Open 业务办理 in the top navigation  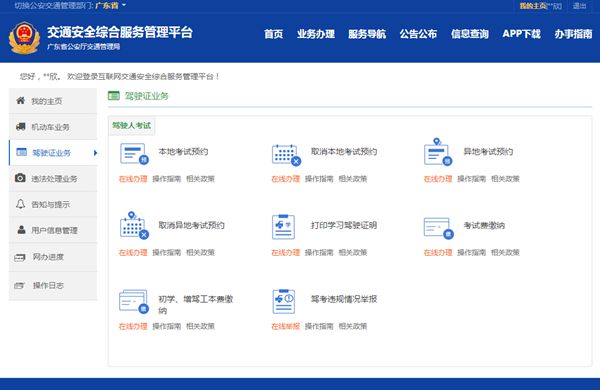[316, 34]
